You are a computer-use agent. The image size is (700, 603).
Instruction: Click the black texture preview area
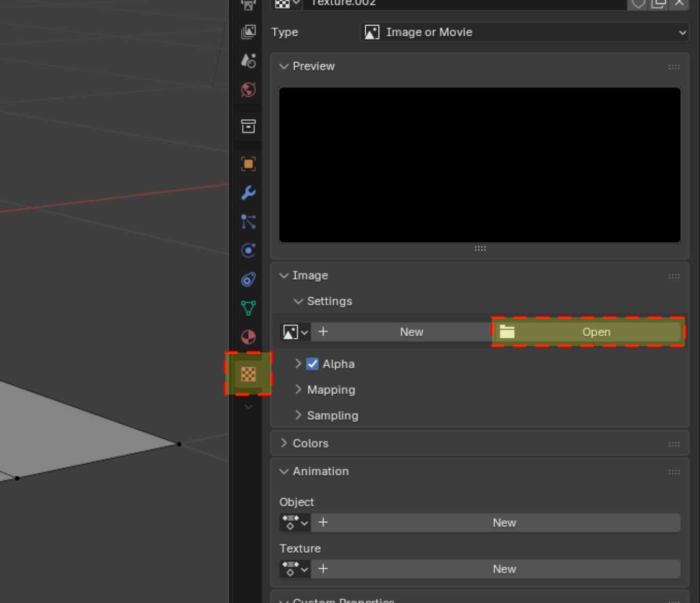[x=480, y=165]
